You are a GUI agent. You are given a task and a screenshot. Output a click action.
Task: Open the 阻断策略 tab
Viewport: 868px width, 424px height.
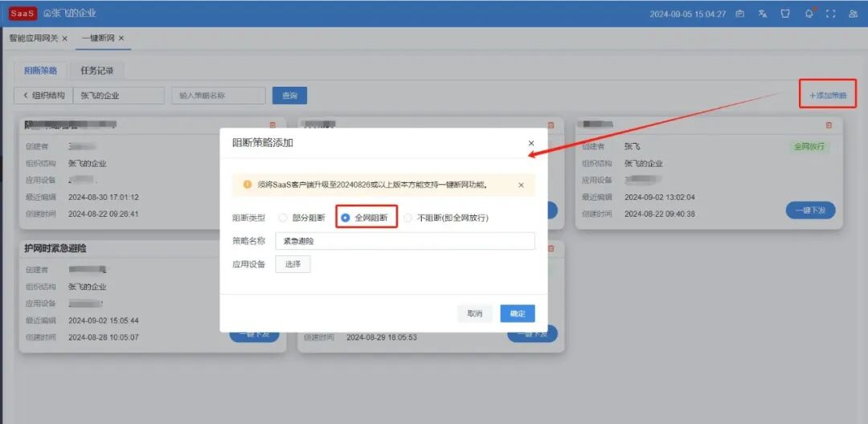tap(40, 70)
